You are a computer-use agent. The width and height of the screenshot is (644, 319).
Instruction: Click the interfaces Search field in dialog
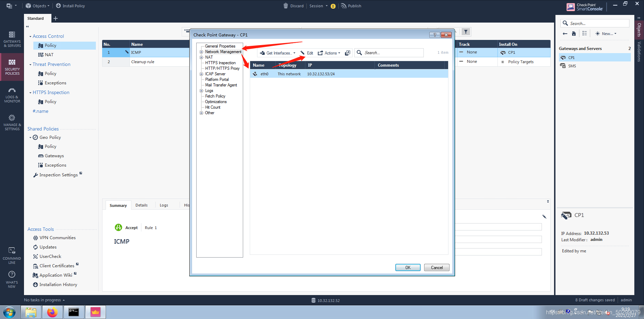pos(389,53)
